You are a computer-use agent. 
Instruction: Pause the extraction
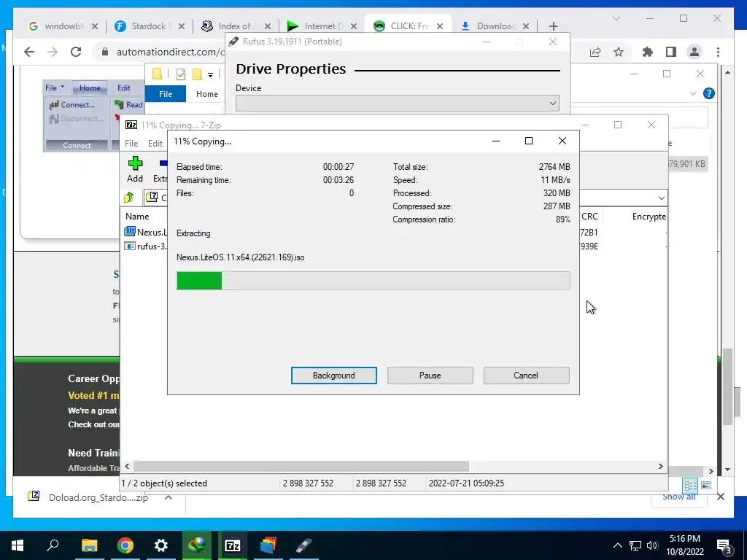pyautogui.click(x=430, y=376)
